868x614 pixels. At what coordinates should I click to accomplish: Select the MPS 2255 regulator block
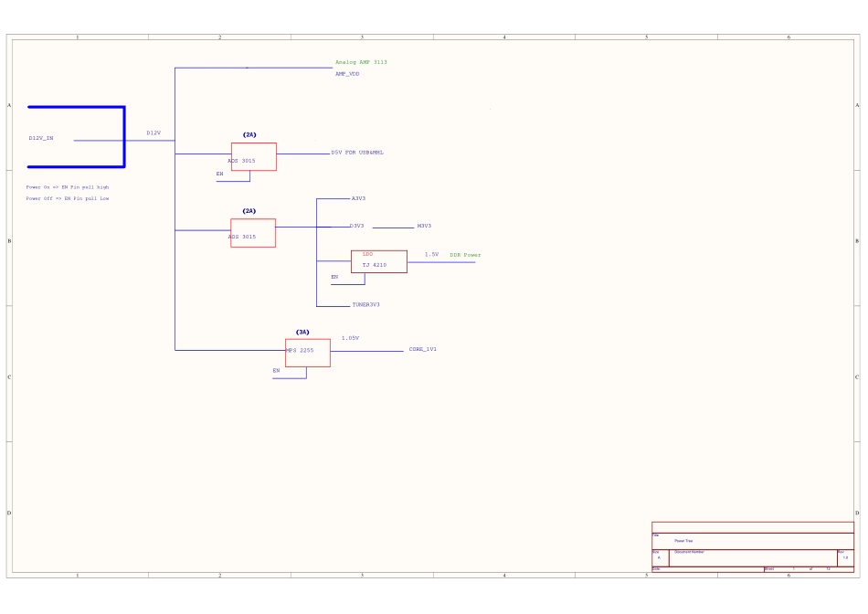(x=307, y=352)
